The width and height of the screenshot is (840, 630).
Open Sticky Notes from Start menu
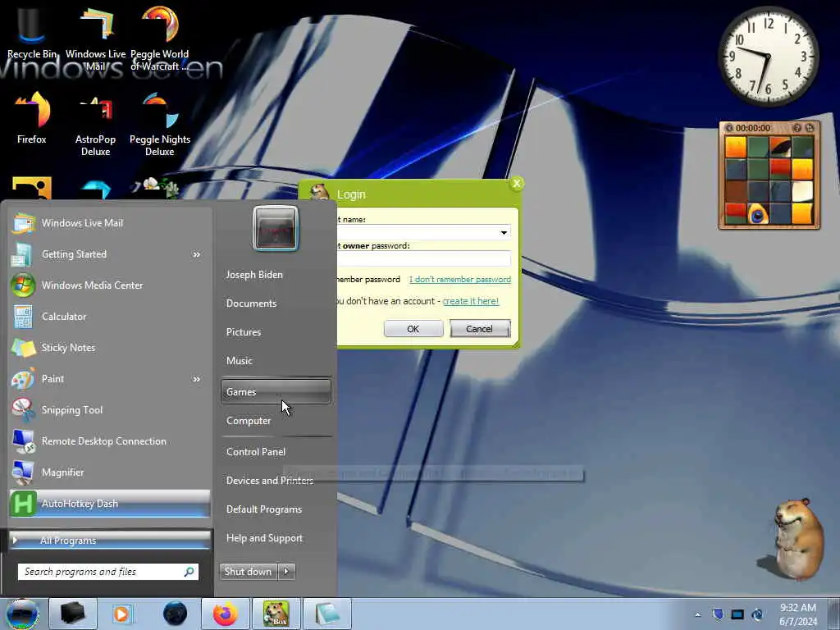click(110, 348)
